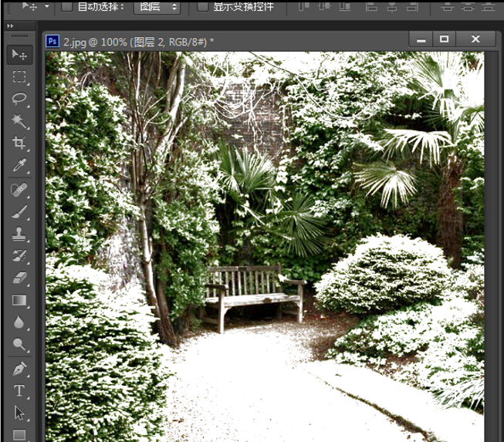The height and width of the screenshot is (442, 504).
Task: Select the Path Selection tool
Action: (19, 413)
